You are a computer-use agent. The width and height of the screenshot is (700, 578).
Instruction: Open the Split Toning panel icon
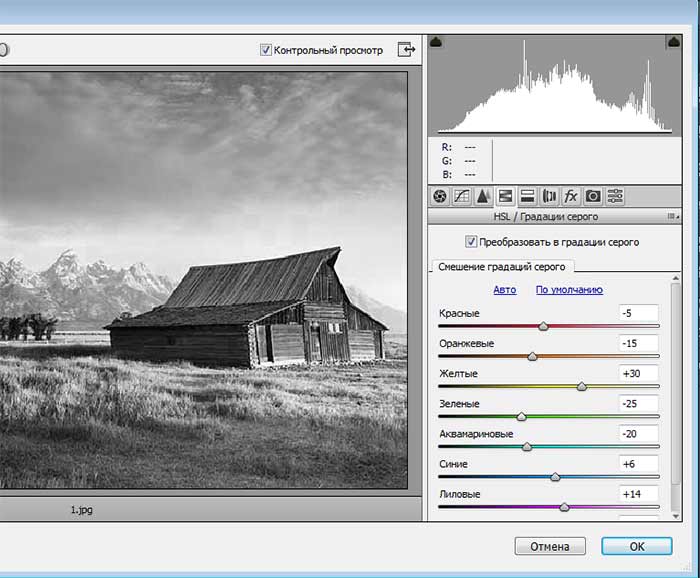pyautogui.click(x=527, y=196)
